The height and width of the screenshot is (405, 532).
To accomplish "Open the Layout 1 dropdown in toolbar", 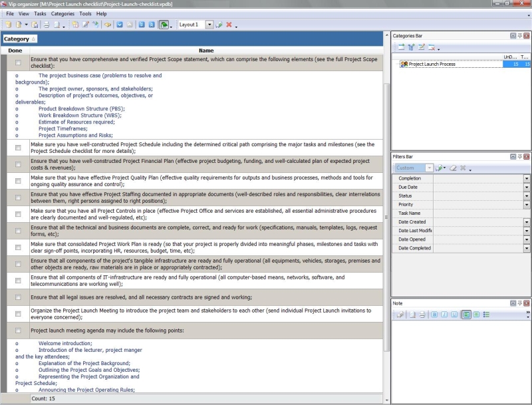I will pyautogui.click(x=209, y=25).
